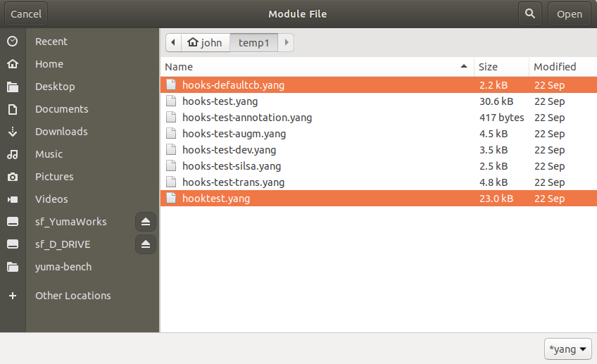Screen dimensions: 597x364
Task: Click the Pictures camera icon in sidebar
Action: click(x=13, y=177)
